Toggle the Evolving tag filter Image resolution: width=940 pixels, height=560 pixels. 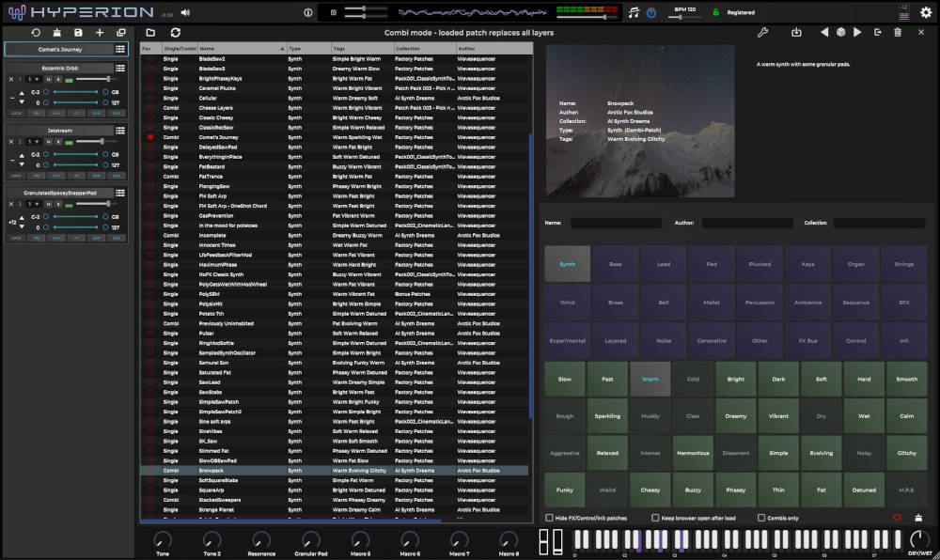[822, 453]
